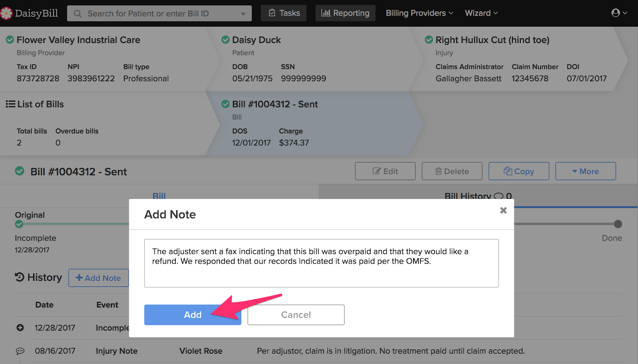638x364 pixels.
Task: Copy this bill
Action: coord(519,171)
